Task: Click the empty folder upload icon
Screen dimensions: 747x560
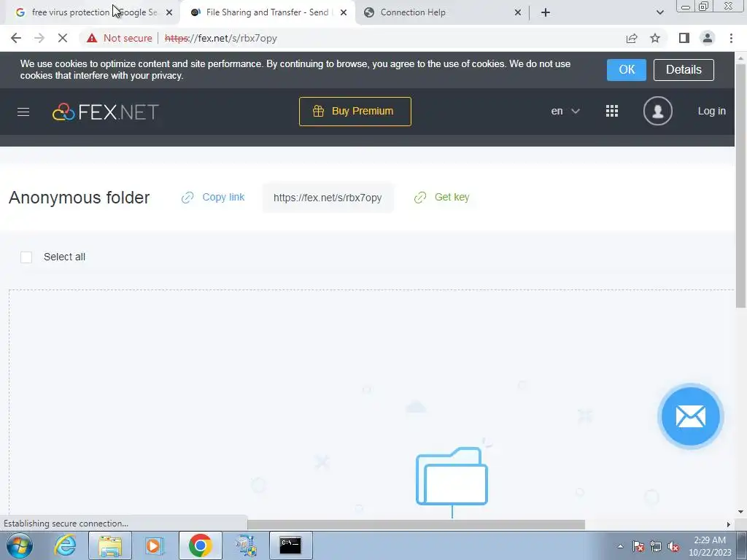Action: [x=452, y=476]
